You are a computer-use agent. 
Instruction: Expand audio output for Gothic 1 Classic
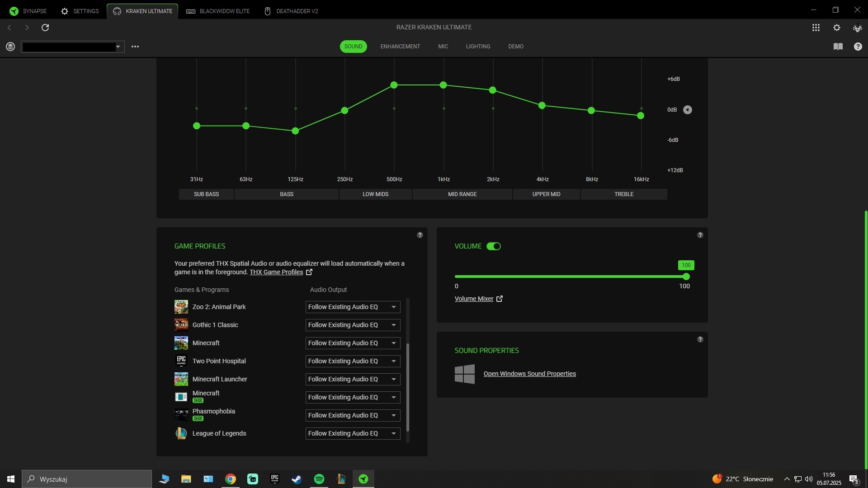coord(353,325)
